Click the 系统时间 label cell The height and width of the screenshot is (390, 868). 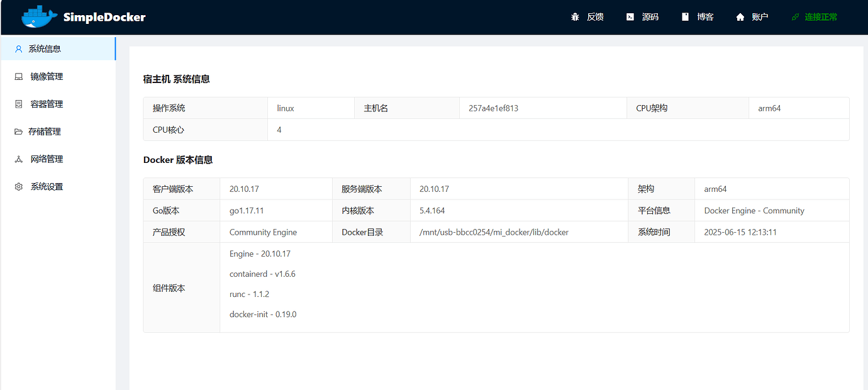662,232
